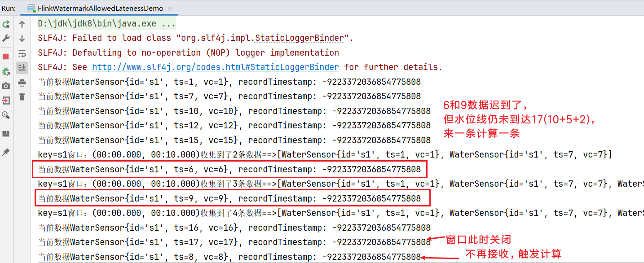Viewport: 644px width, 263px height.
Task: Dump threads with the camera icon
Action: [6, 86]
